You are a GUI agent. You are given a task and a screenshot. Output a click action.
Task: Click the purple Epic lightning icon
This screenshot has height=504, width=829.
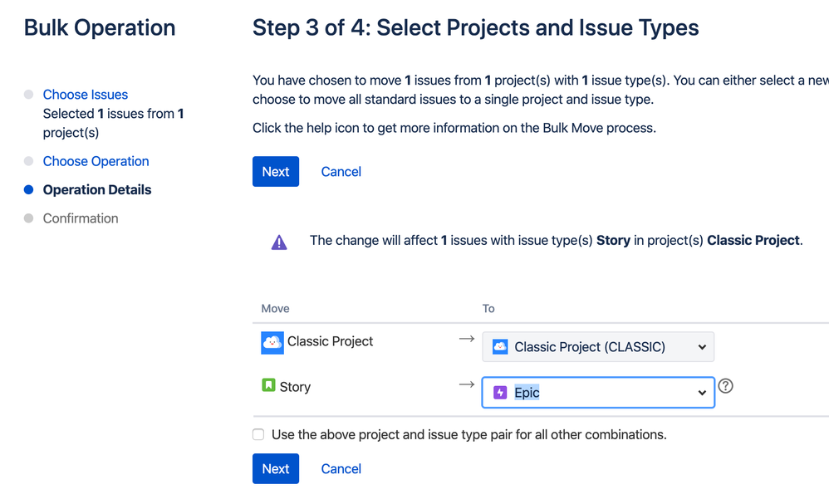[x=500, y=393]
